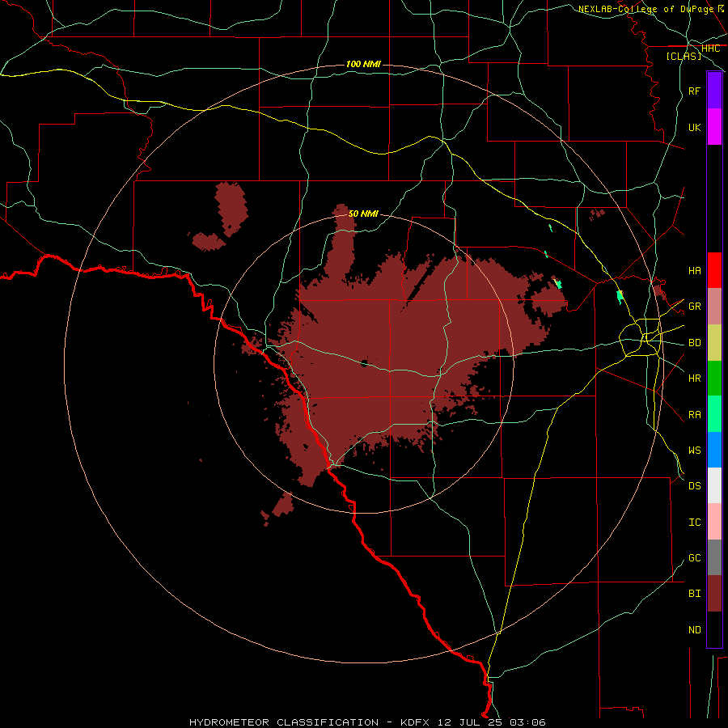Image resolution: width=728 pixels, height=728 pixels.
Task: Click the 100 NMI range ring label
Action: pyautogui.click(x=363, y=64)
